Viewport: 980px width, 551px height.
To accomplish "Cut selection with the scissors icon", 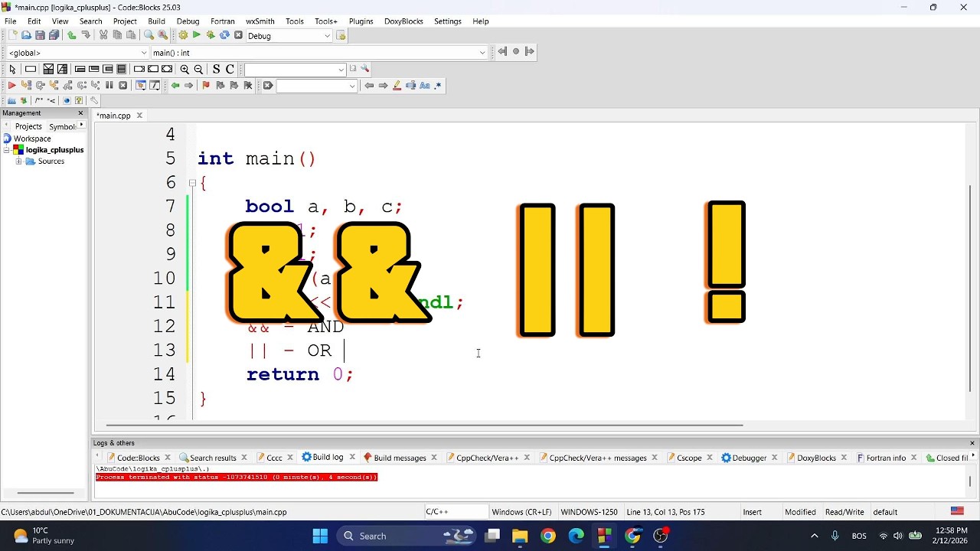I will (103, 35).
